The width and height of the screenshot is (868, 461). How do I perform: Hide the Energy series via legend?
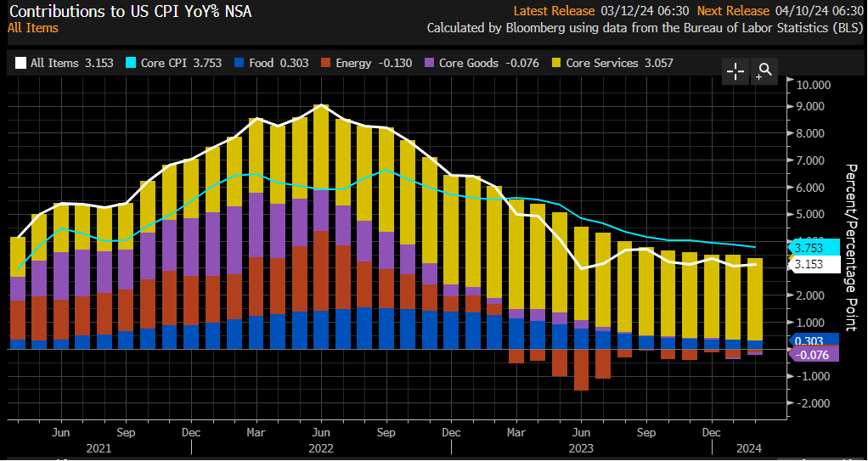pyautogui.click(x=362, y=63)
